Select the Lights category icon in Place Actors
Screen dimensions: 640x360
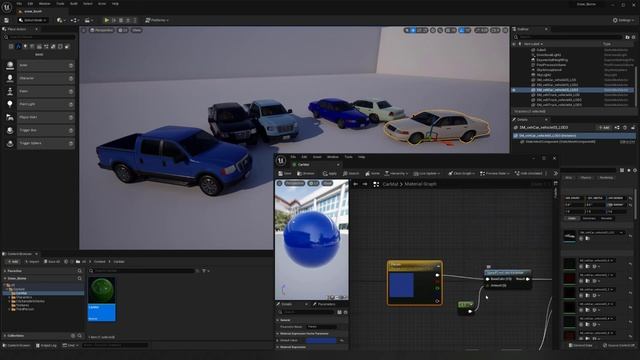25,47
